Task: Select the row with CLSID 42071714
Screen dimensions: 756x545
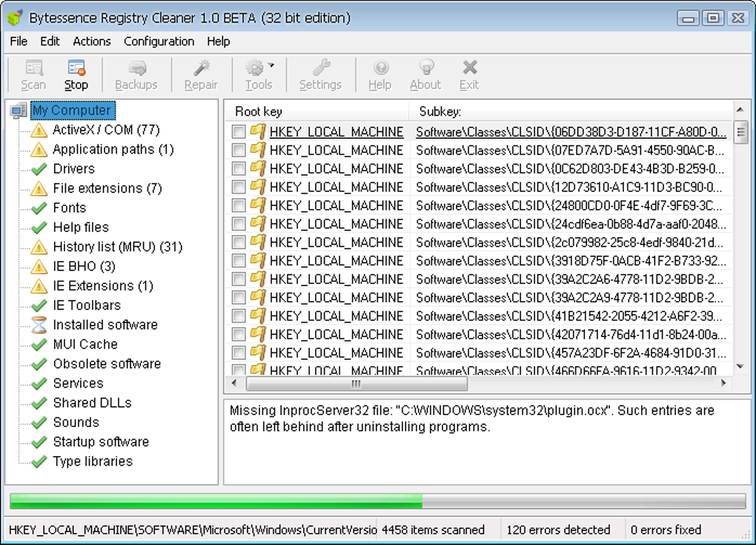Action: 479,334
